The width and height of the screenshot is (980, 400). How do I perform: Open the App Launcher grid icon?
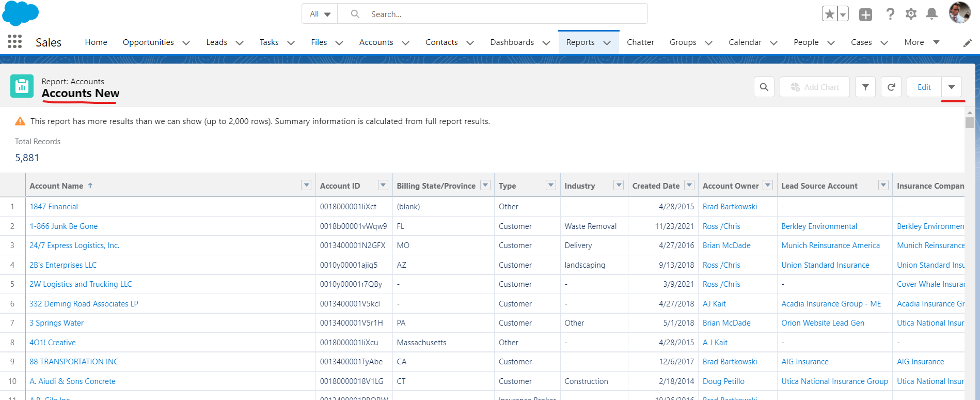pos(15,42)
